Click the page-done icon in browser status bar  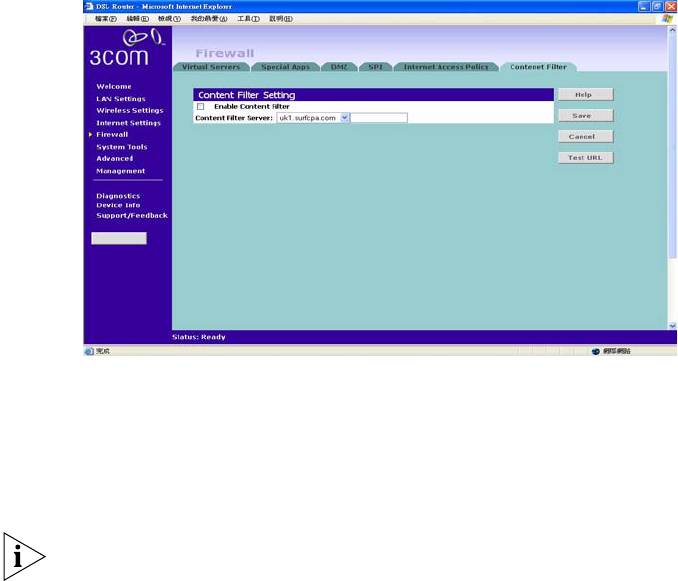pos(89,351)
